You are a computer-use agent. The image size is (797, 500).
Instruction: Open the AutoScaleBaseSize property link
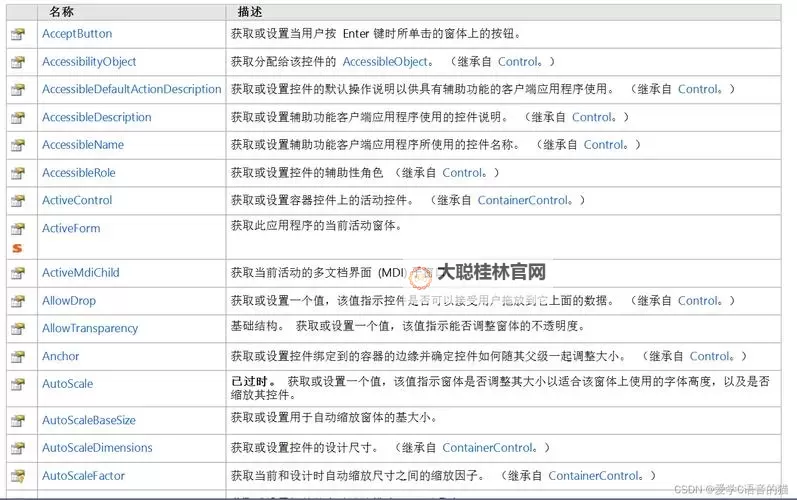89,420
